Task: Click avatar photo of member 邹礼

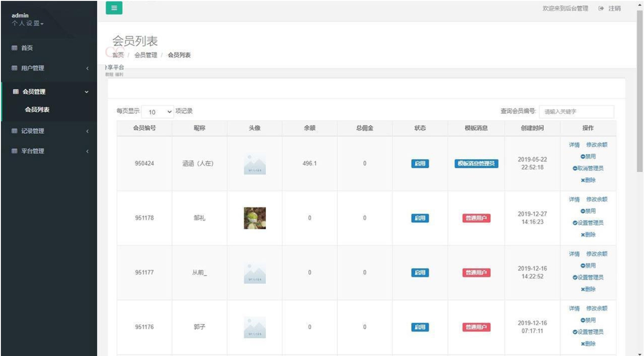Action: tap(255, 218)
